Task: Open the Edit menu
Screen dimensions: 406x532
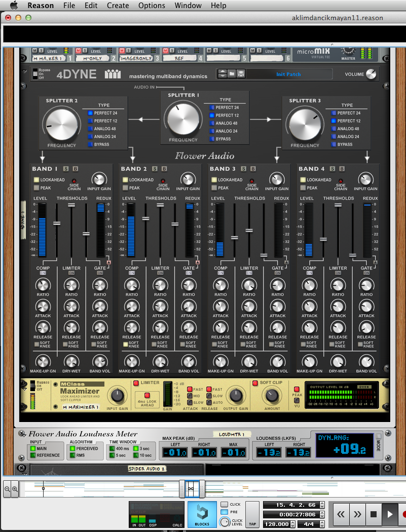Action: pos(91,6)
